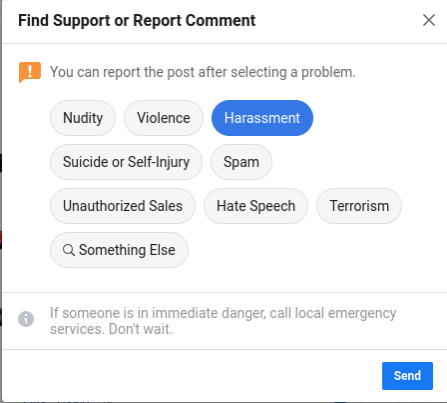This screenshot has width=447, height=403.
Task: Open the Something Else search option
Action: click(119, 250)
